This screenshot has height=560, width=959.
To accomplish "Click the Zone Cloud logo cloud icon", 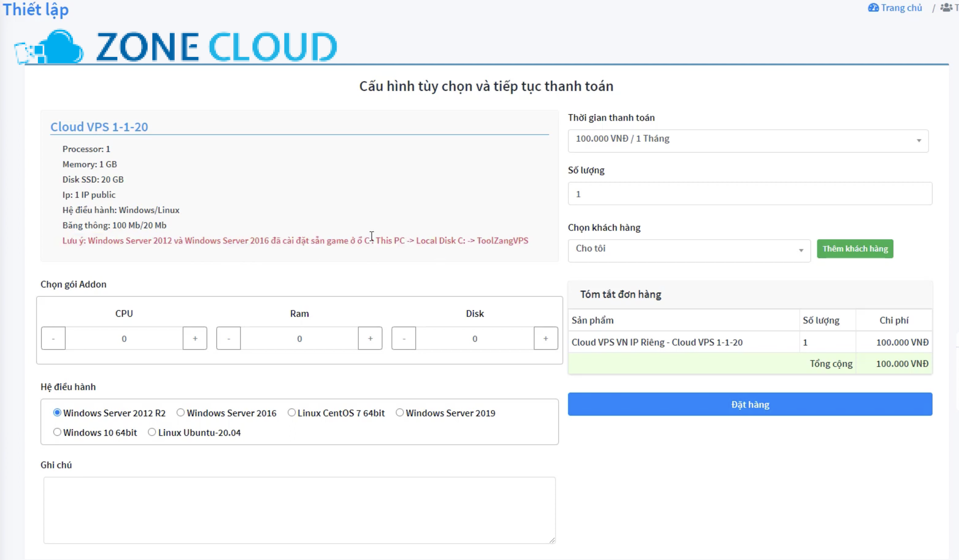I will tap(49, 47).
